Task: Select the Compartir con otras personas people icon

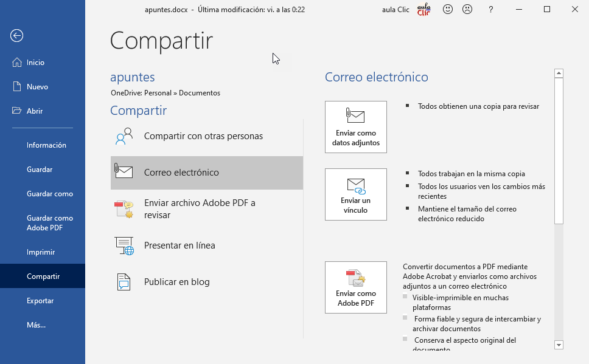Action: pyautogui.click(x=124, y=136)
